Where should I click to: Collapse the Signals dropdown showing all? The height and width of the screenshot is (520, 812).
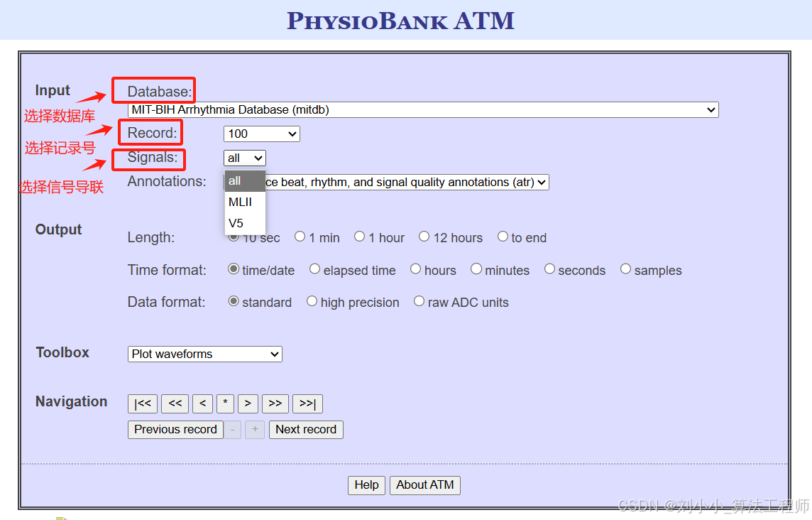[244, 158]
